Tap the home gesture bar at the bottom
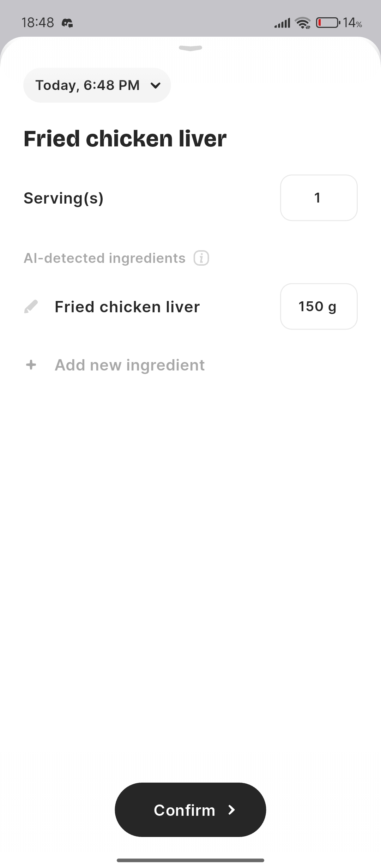 coord(190,860)
